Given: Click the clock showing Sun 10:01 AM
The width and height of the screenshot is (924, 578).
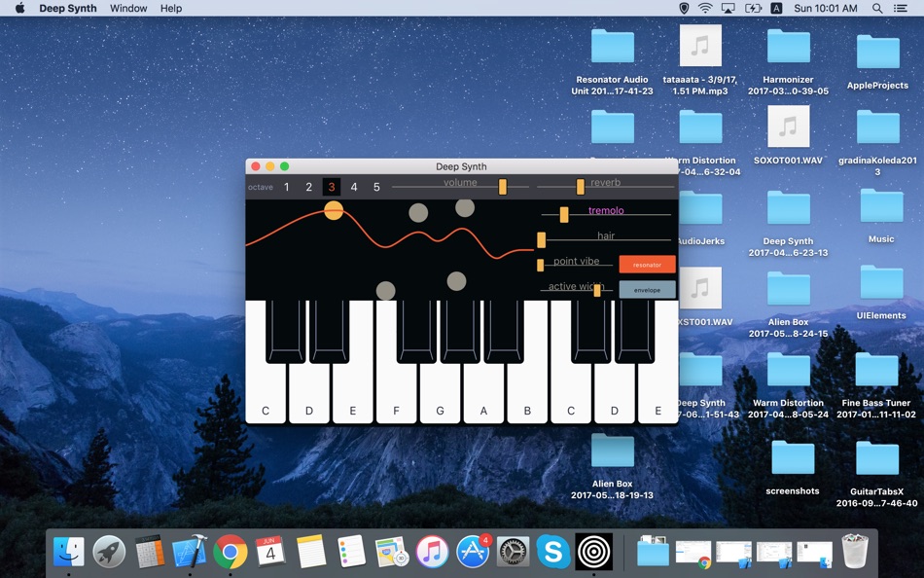Looking at the screenshot, I should pos(825,8).
